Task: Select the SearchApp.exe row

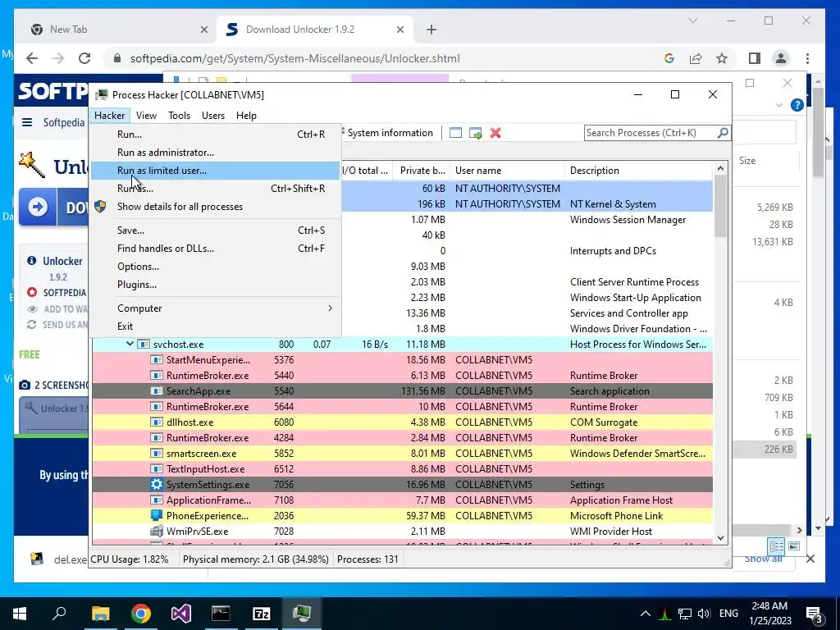Action: coord(402,391)
